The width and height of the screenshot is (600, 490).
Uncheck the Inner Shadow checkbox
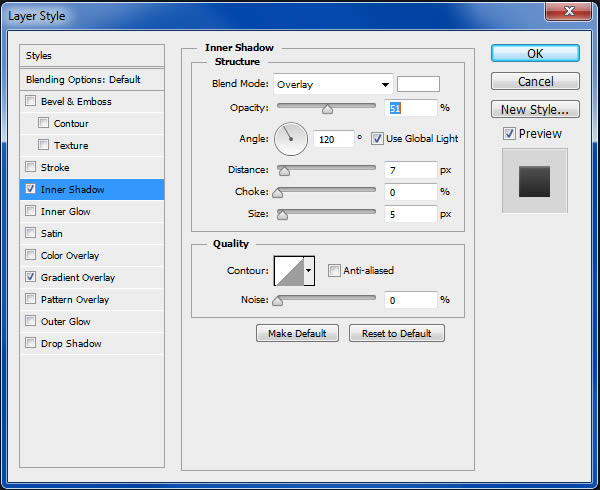pos(31,189)
